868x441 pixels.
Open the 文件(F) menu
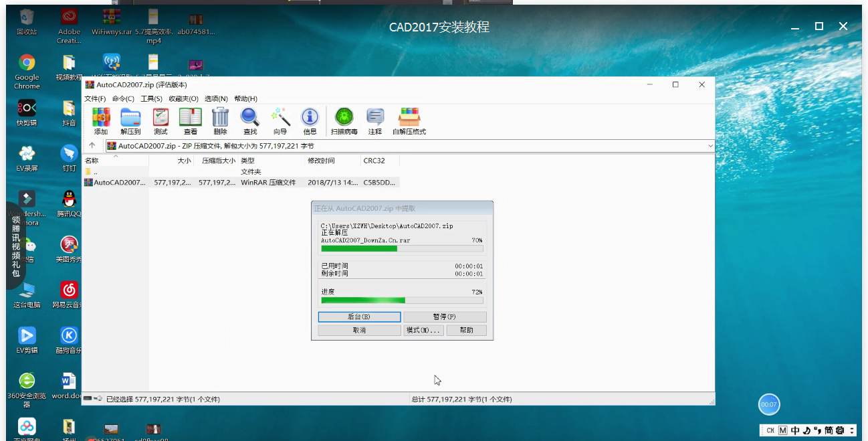click(96, 98)
